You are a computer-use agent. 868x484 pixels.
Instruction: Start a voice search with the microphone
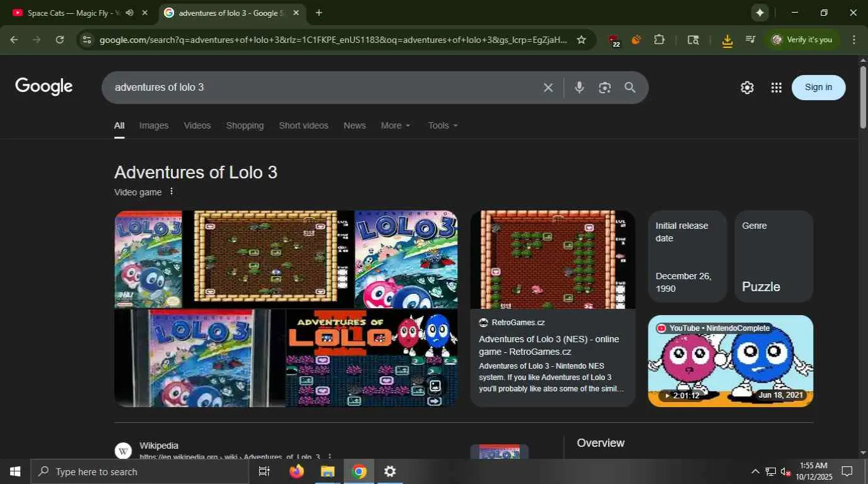tap(579, 88)
